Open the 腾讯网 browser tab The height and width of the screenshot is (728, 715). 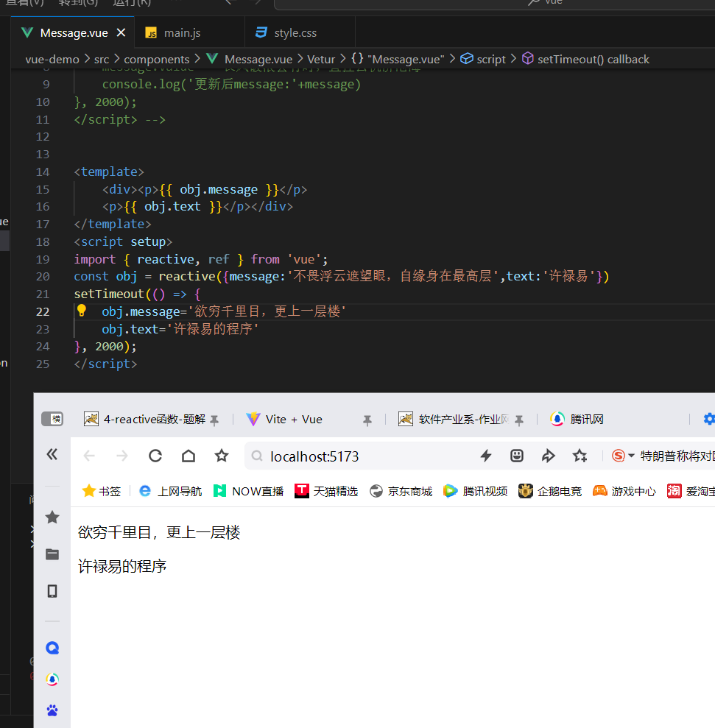click(577, 420)
